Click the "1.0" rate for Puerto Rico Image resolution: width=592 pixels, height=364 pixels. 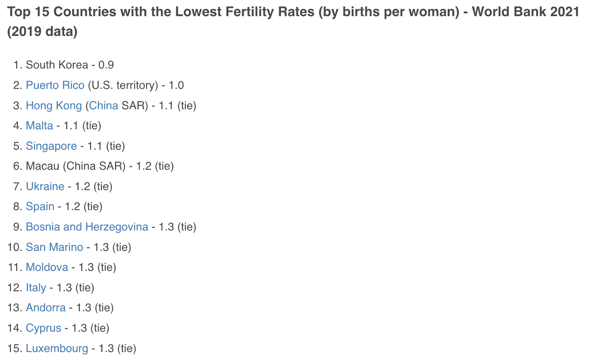point(176,85)
